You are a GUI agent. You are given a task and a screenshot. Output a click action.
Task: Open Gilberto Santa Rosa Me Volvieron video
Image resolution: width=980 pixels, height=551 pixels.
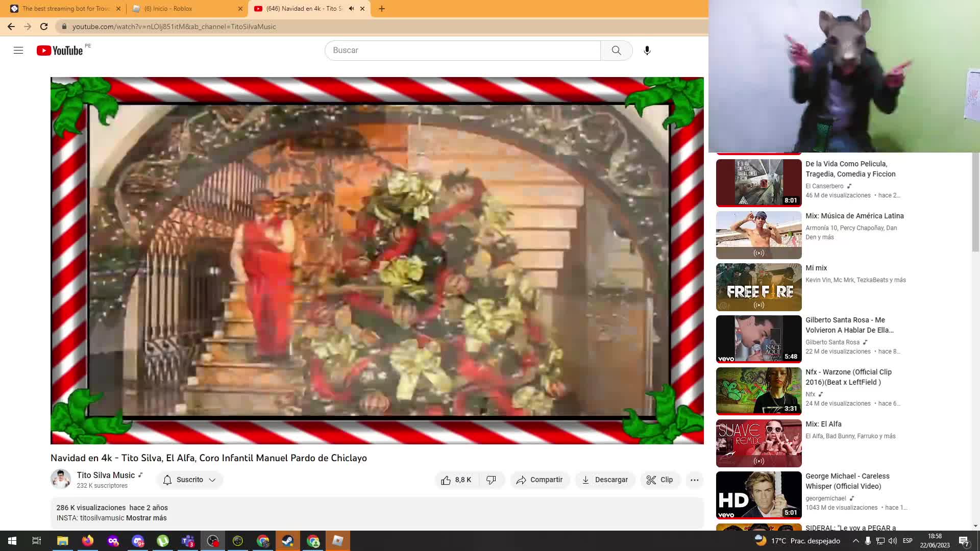click(x=849, y=325)
